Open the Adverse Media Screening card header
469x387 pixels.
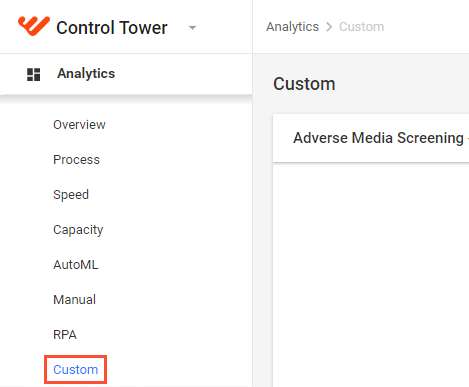[371, 138]
